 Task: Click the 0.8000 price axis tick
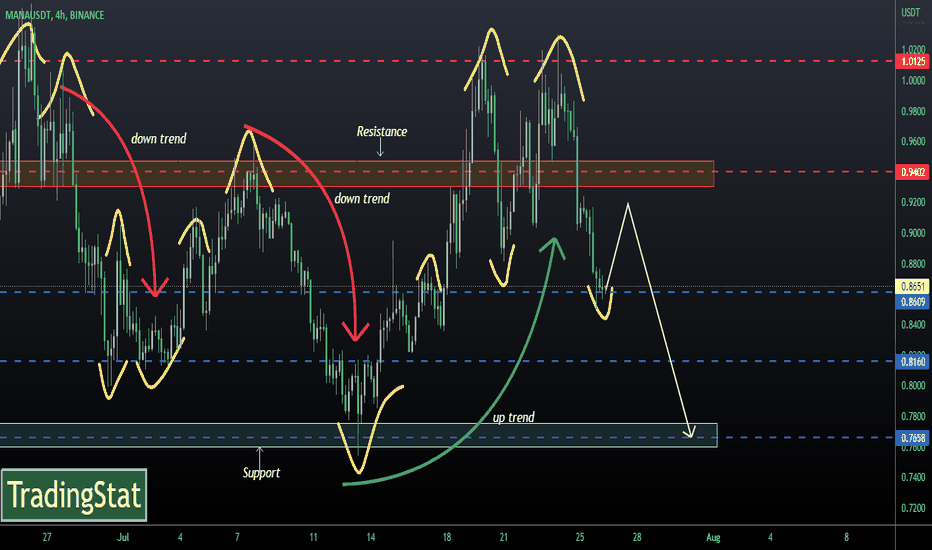913,385
